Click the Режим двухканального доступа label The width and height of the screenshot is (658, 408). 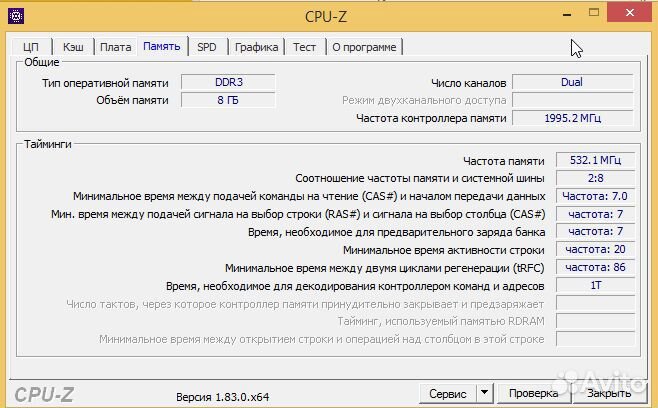pos(424,101)
